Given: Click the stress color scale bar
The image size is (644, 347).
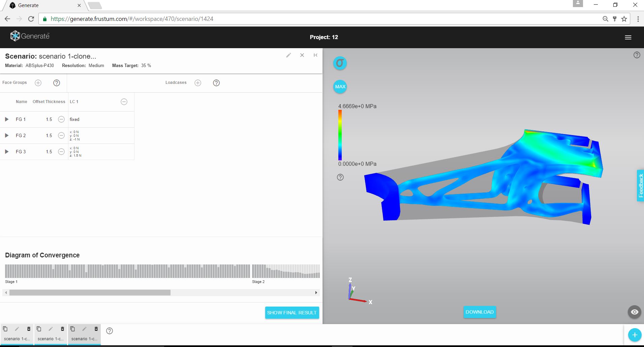Looking at the screenshot, I should [x=340, y=135].
